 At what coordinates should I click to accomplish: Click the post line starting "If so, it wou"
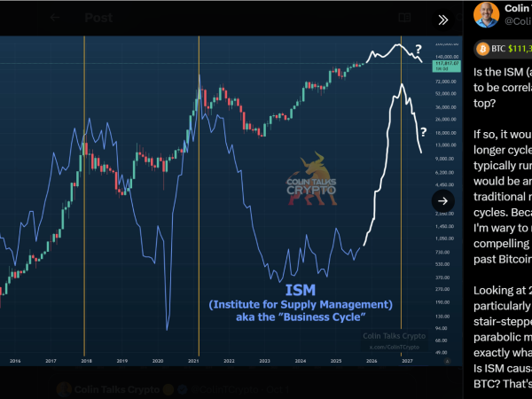(x=503, y=135)
